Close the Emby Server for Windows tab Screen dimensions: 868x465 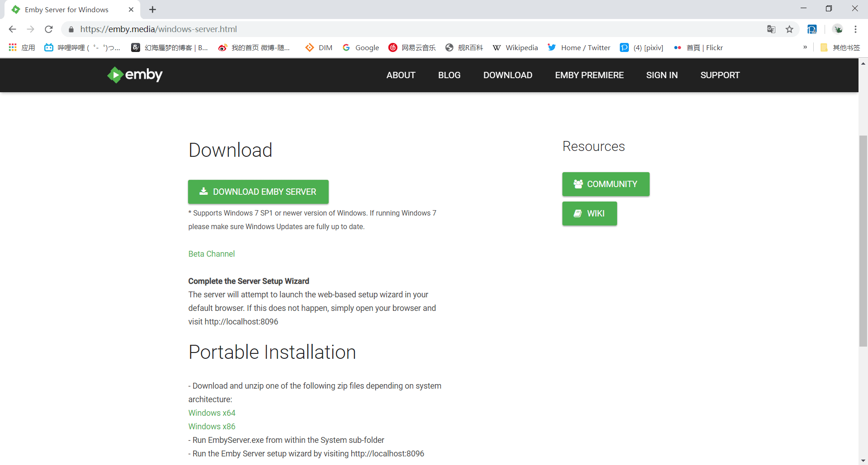(131, 9)
